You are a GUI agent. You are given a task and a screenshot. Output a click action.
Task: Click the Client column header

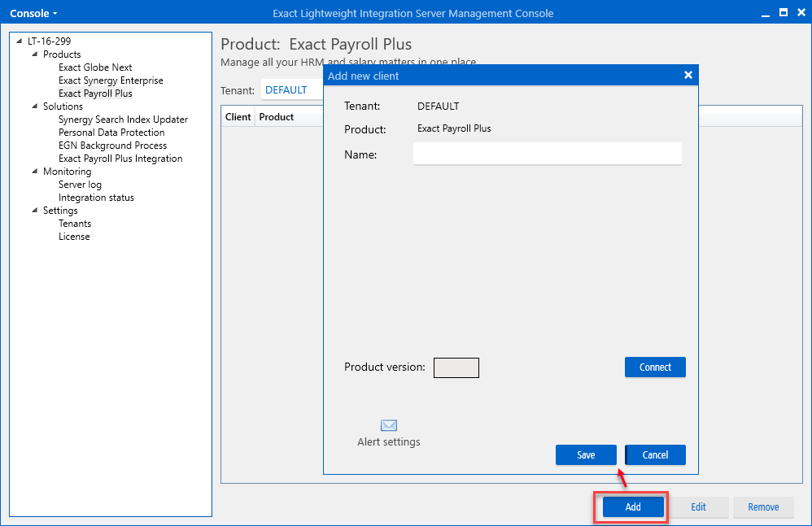[238, 117]
